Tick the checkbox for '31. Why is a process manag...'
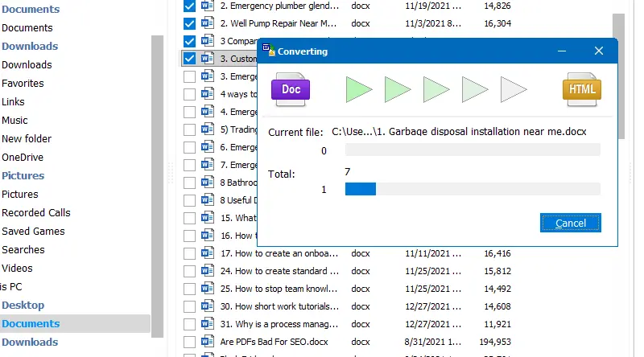The width and height of the screenshot is (644, 357). point(189,324)
